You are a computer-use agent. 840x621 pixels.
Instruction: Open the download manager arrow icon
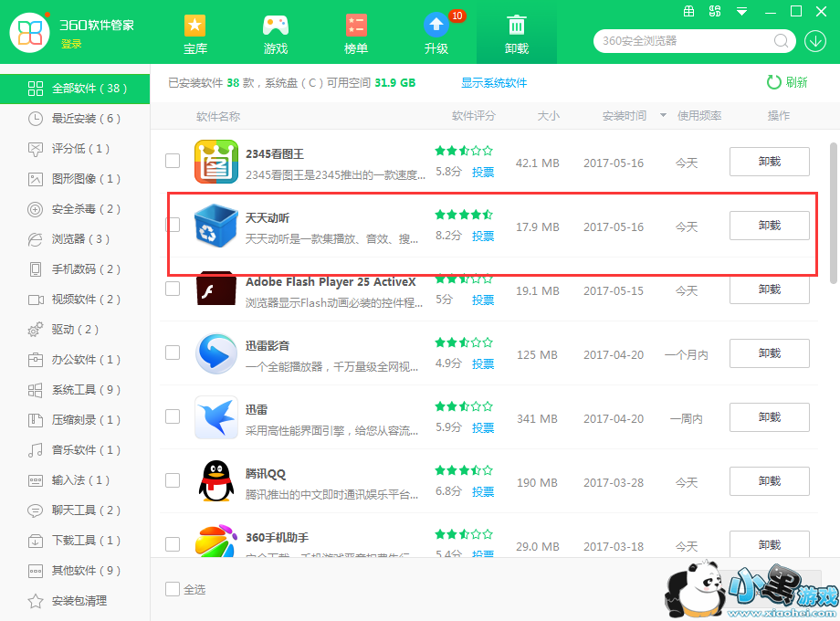[x=815, y=41]
